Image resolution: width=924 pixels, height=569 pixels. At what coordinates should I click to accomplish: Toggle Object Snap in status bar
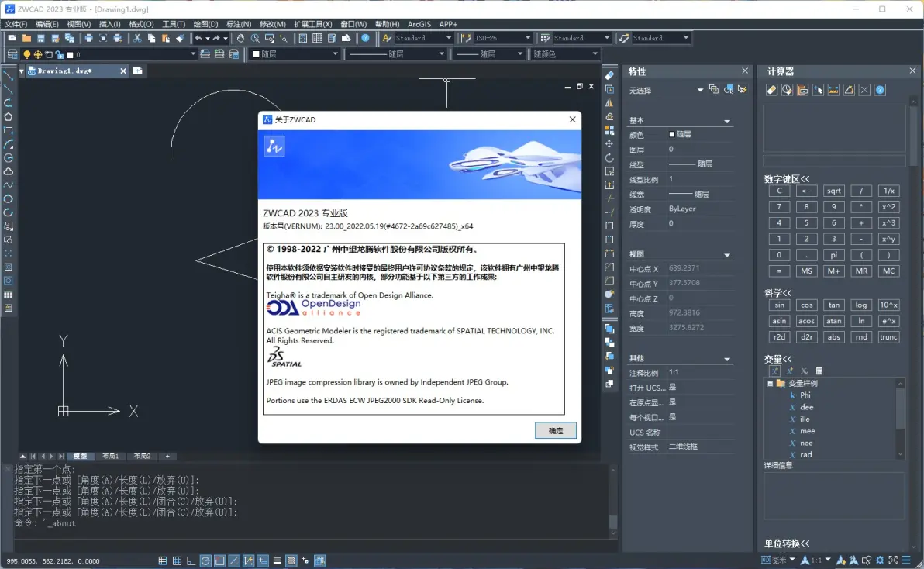point(219,560)
